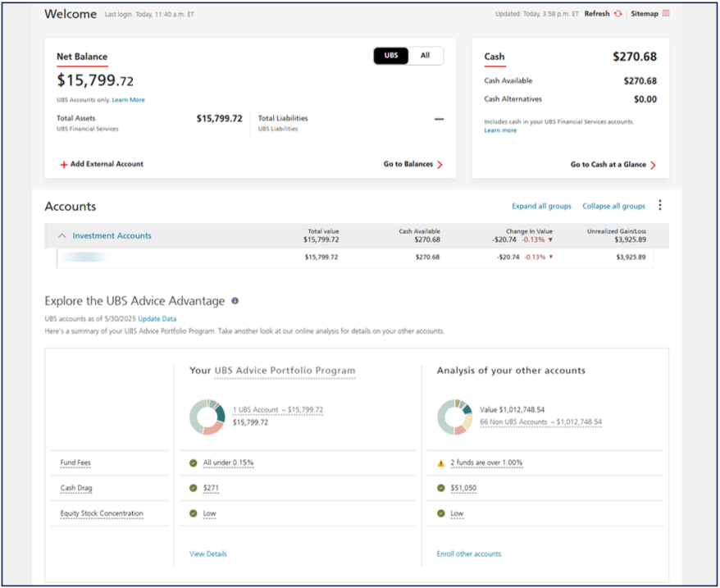Image resolution: width=720 pixels, height=588 pixels.
Task: Click the Equity Stock Concentration label
Action: tap(102, 513)
